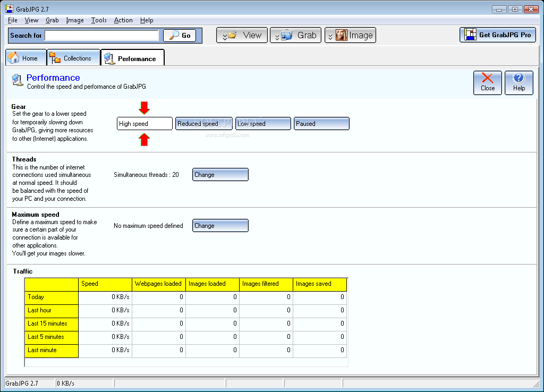Click the folder icon on View button
The image size is (544, 392).
click(x=232, y=35)
